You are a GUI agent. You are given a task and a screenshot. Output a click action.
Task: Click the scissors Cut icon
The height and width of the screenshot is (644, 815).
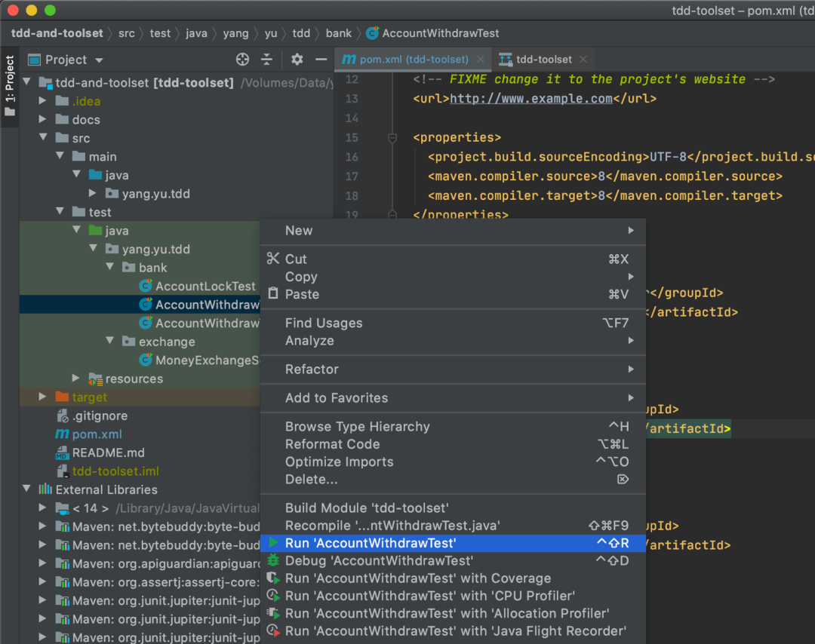click(273, 258)
